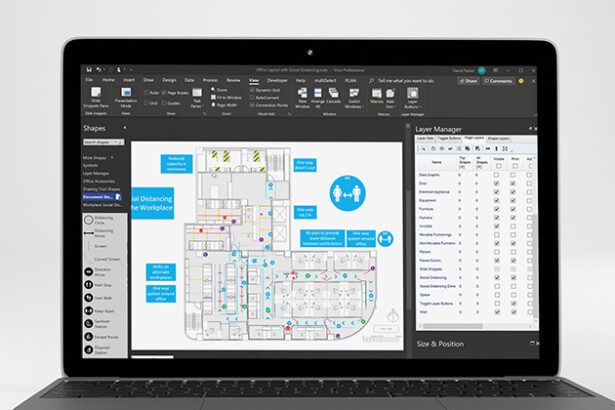Viewport: 615px width, 410px height.
Task: Open the Task Panes ribbon dropdown
Action: (x=197, y=98)
